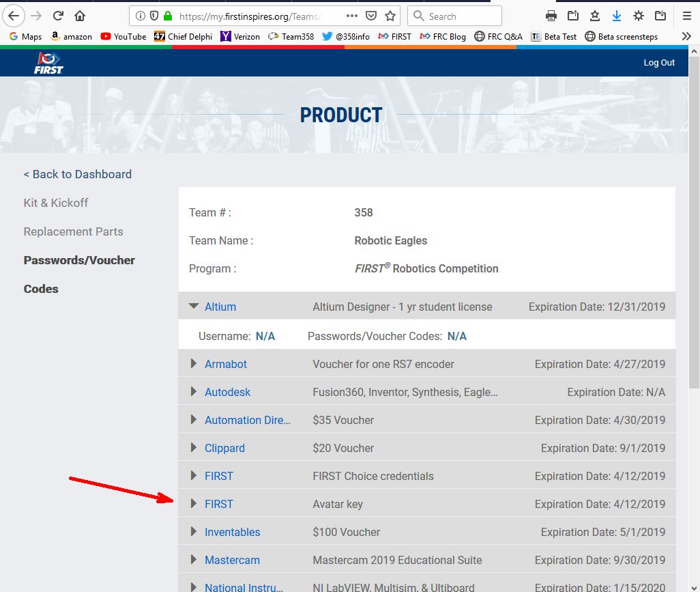Expand the Mastercam row triangle
This screenshot has height=592, width=700.
coord(193,559)
